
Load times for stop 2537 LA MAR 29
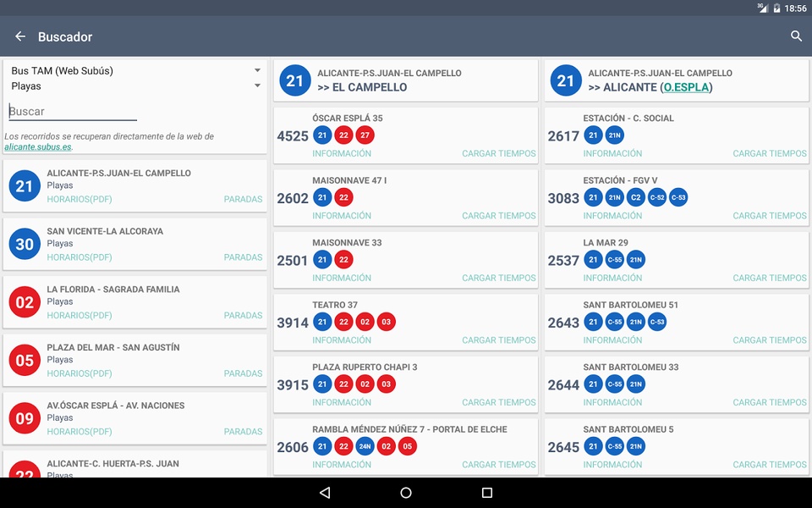770,278
